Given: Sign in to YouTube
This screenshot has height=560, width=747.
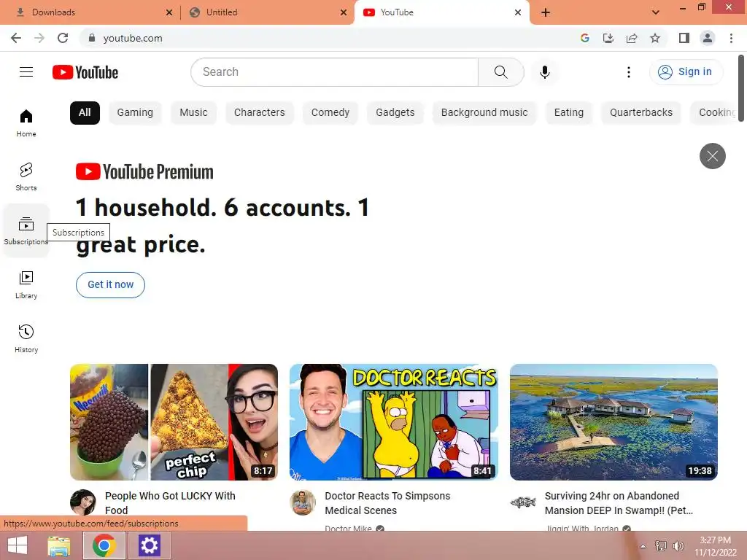Looking at the screenshot, I should point(686,72).
